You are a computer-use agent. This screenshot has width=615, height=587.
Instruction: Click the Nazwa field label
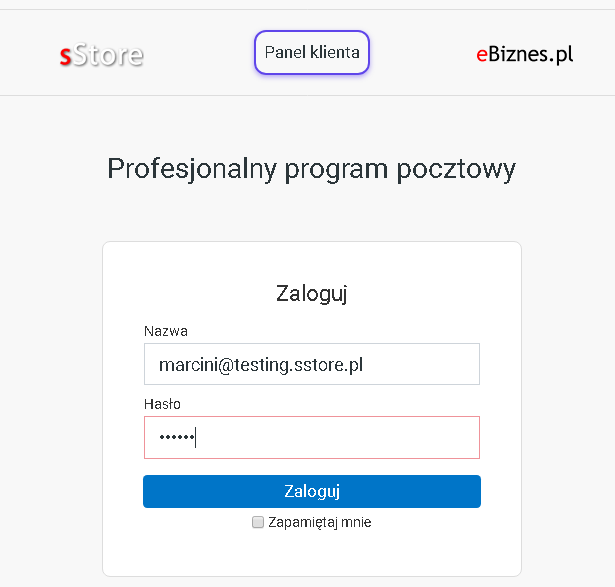[166, 331]
